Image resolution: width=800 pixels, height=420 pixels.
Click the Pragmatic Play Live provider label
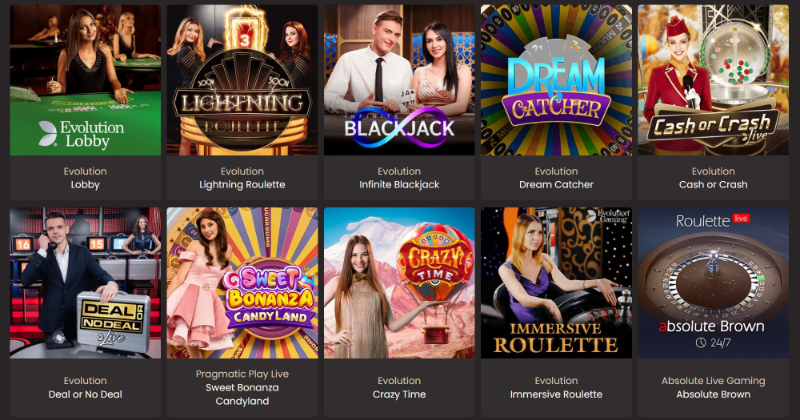click(x=242, y=374)
